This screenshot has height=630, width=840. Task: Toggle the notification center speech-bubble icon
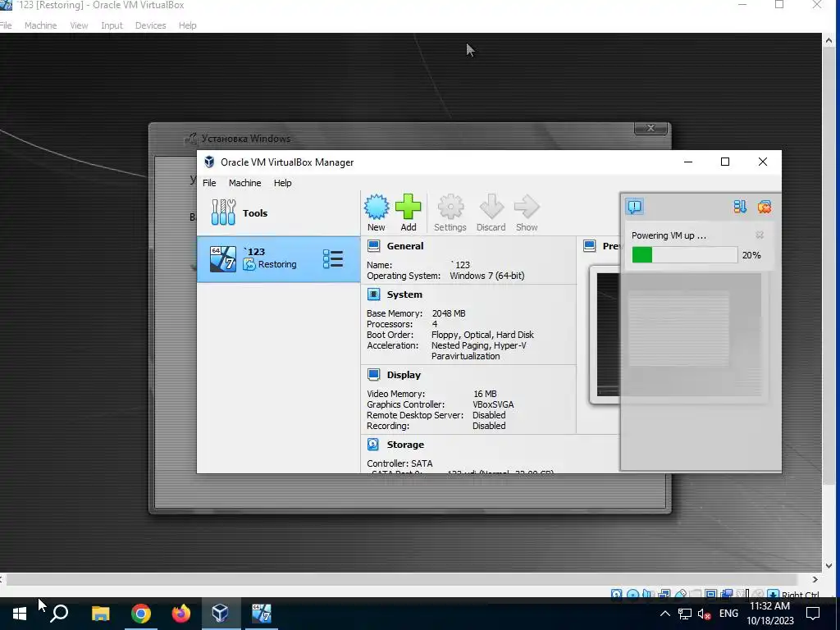(635, 206)
